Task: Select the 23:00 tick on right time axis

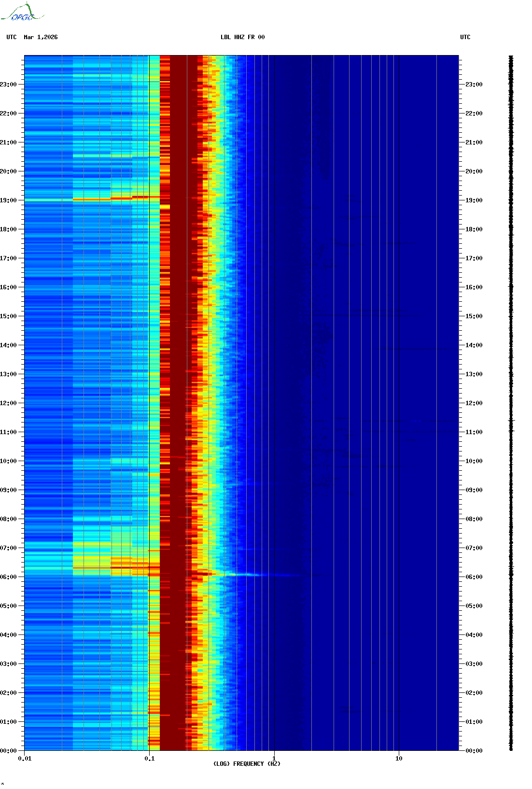Action: click(474, 85)
